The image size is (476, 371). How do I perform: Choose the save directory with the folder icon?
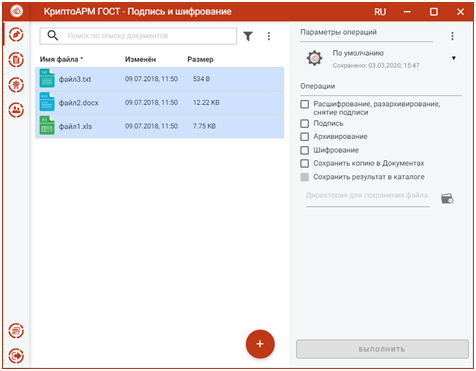click(447, 198)
